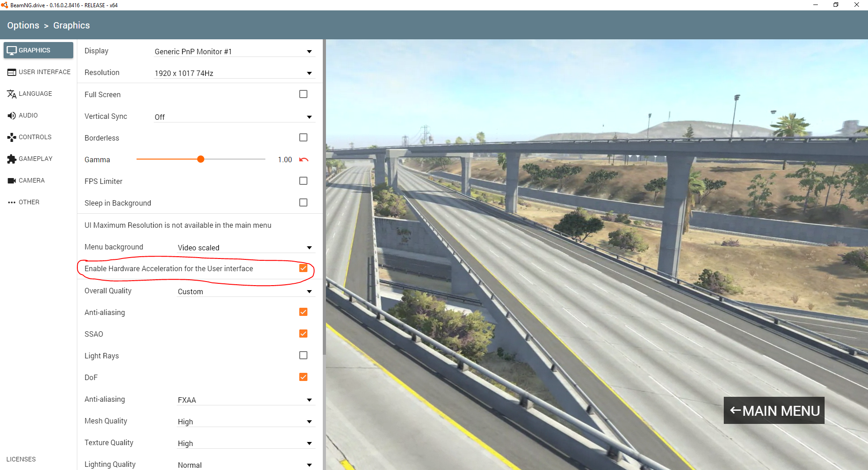Click the Gamma slider handle

[x=201, y=159]
